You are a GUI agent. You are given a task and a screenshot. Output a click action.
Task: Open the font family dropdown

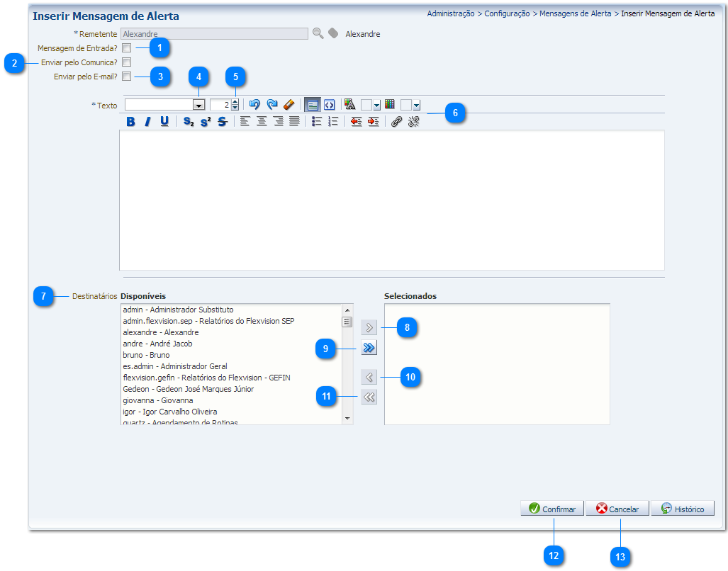pyautogui.click(x=199, y=105)
